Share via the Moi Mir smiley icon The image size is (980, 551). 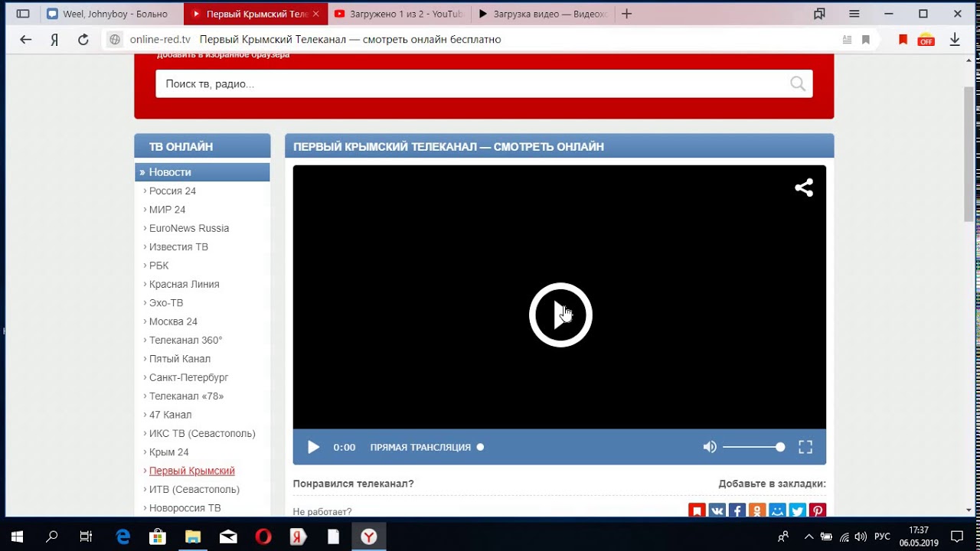(777, 510)
